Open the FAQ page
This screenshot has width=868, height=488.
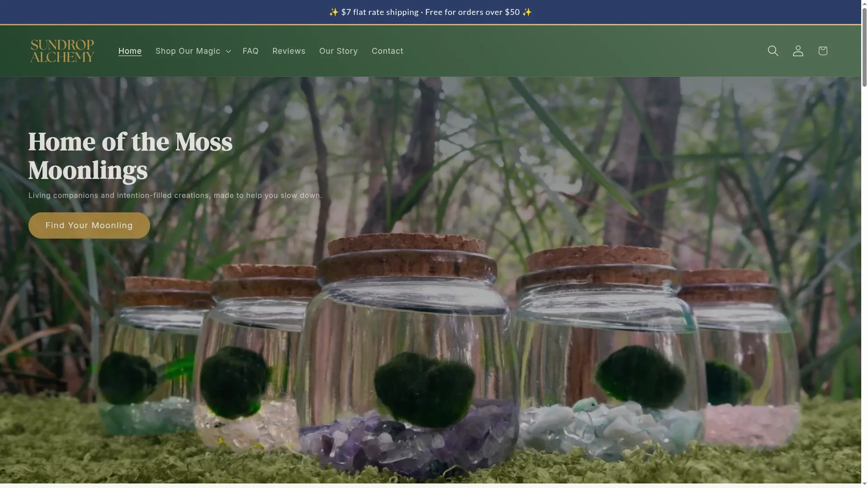tap(250, 51)
